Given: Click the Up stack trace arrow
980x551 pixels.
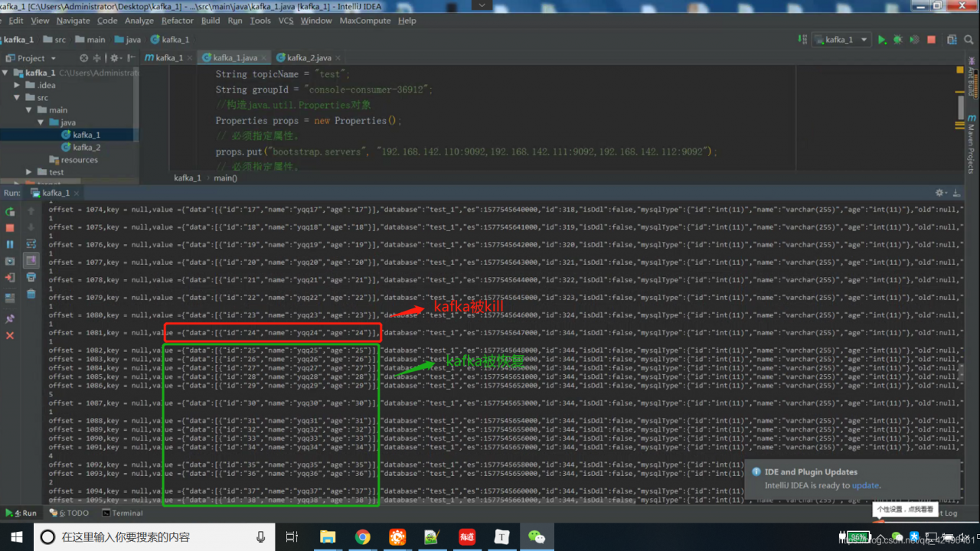Looking at the screenshot, I should pyautogui.click(x=31, y=211).
